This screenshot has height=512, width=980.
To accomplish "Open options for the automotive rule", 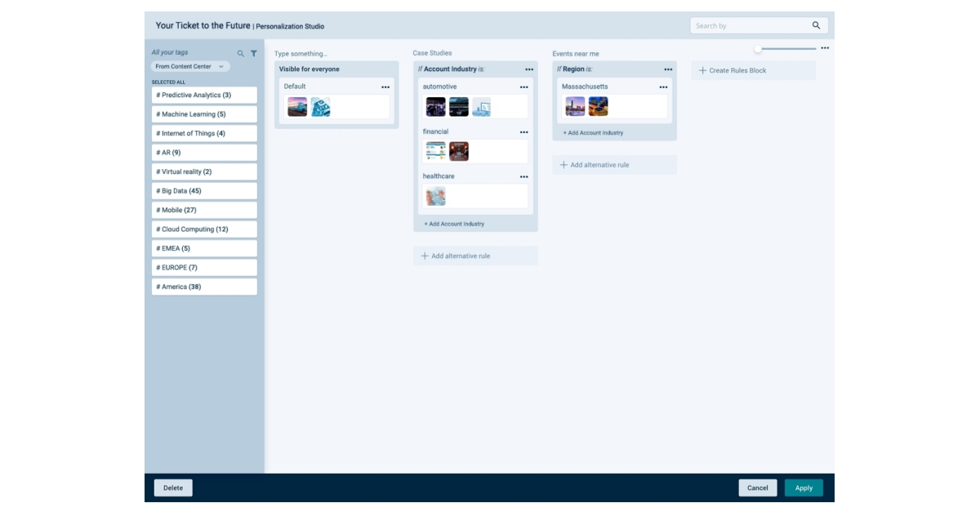I will click(526, 85).
